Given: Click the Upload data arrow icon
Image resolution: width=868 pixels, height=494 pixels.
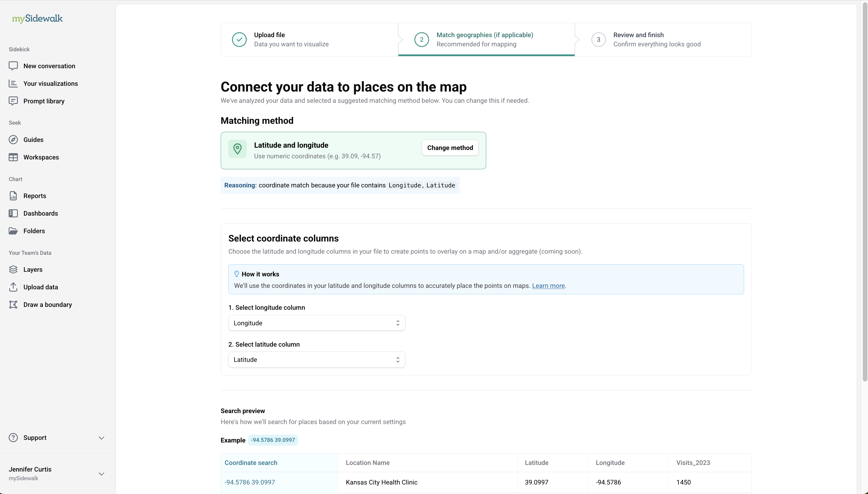Looking at the screenshot, I should click(x=13, y=287).
